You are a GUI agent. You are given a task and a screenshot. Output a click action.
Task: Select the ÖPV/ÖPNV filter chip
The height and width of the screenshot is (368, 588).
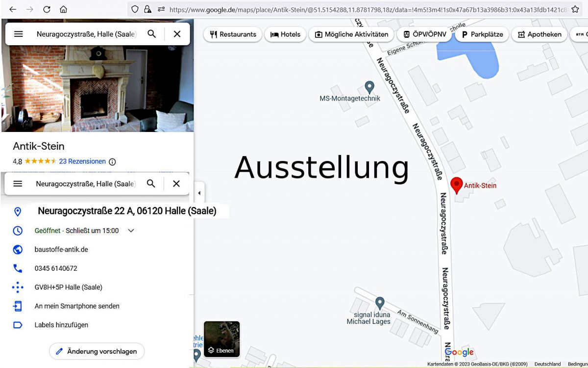pyautogui.click(x=424, y=34)
